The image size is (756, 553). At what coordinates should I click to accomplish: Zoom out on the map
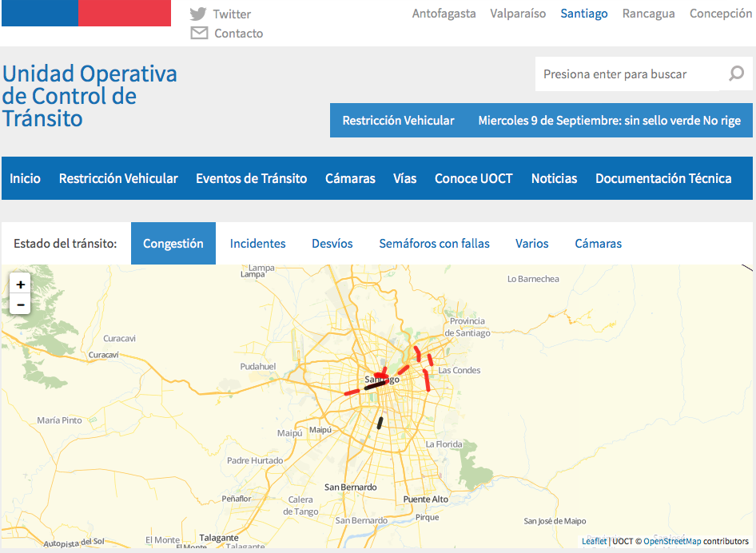coord(20,304)
